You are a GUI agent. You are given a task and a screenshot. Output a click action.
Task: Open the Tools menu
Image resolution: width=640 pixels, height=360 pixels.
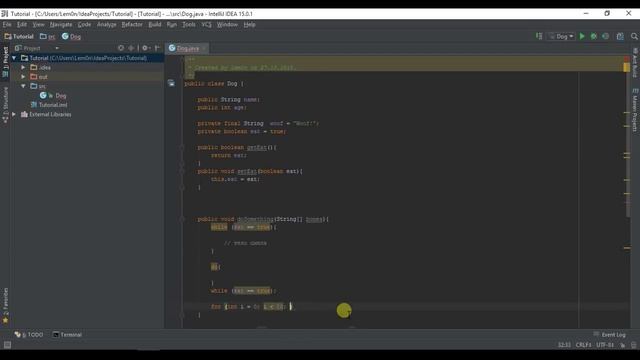[189, 24]
